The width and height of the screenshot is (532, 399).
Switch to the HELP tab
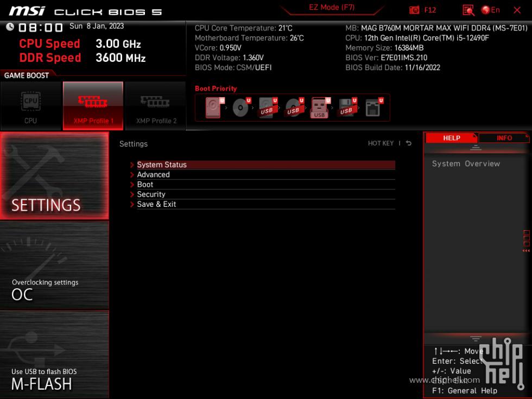tap(451, 137)
